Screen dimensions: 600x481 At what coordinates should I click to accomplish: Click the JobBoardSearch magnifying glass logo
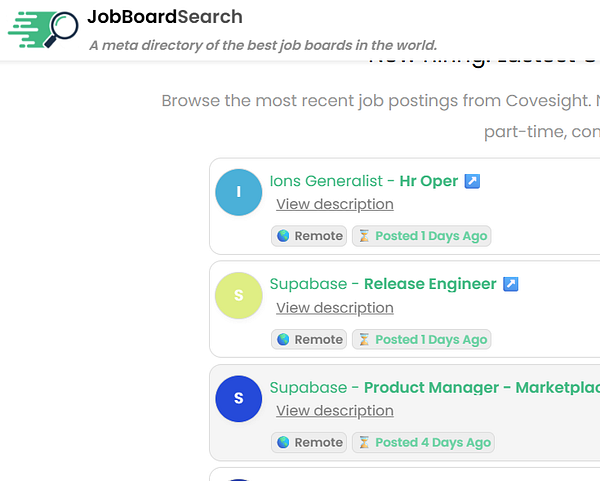click(x=43, y=30)
